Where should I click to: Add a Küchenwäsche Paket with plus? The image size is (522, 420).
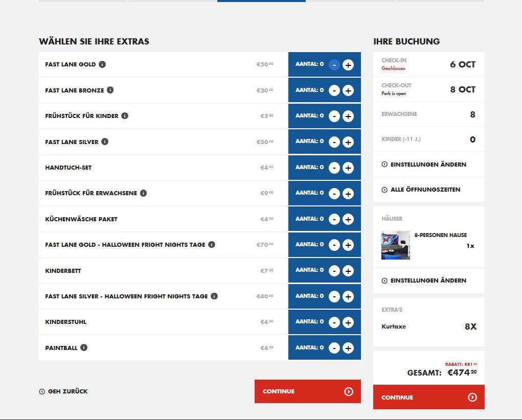348,219
